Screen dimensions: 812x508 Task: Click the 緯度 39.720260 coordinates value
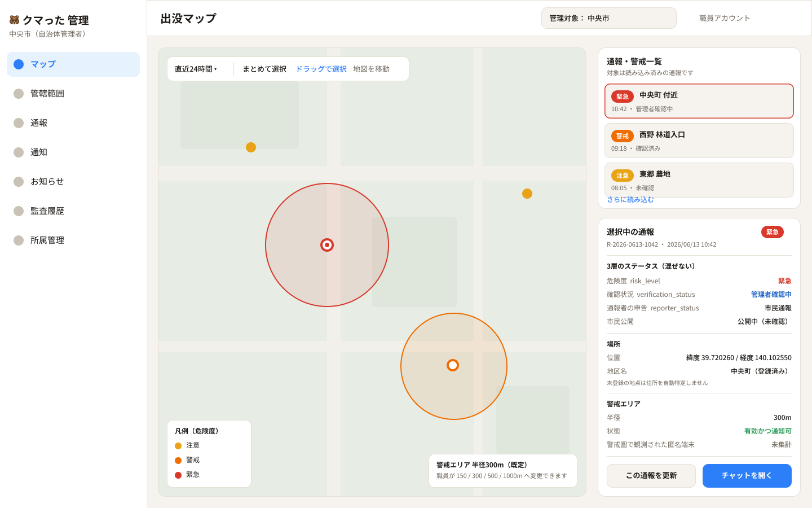[739, 358]
